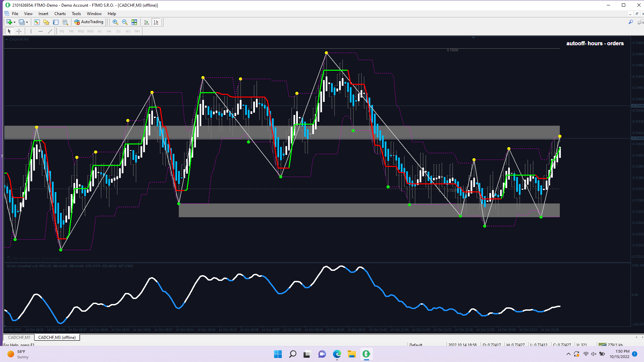Click the Zoom In magnifier icon
Image resolution: width=644 pixels, height=362 pixels.
(x=115, y=22)
